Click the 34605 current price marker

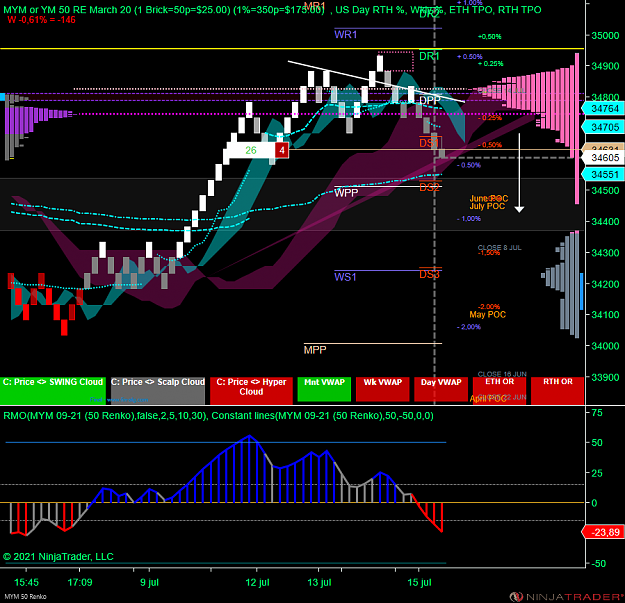(x=603, y=158)
